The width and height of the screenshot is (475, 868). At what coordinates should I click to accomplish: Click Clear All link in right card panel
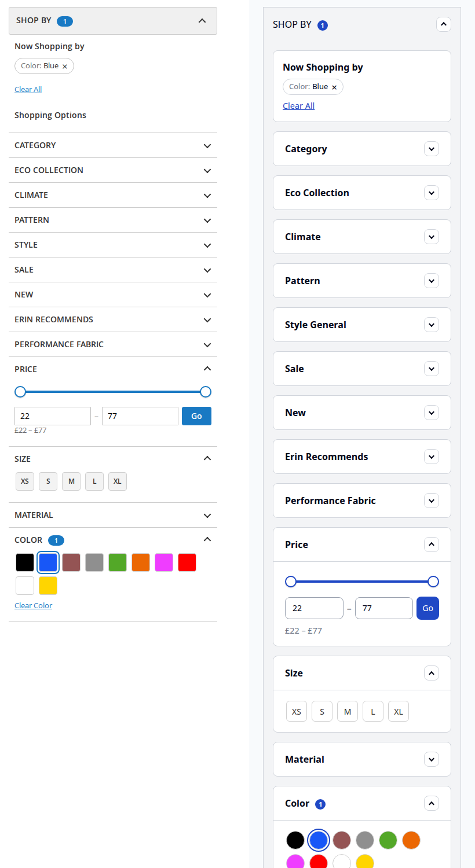coord(299,106)
